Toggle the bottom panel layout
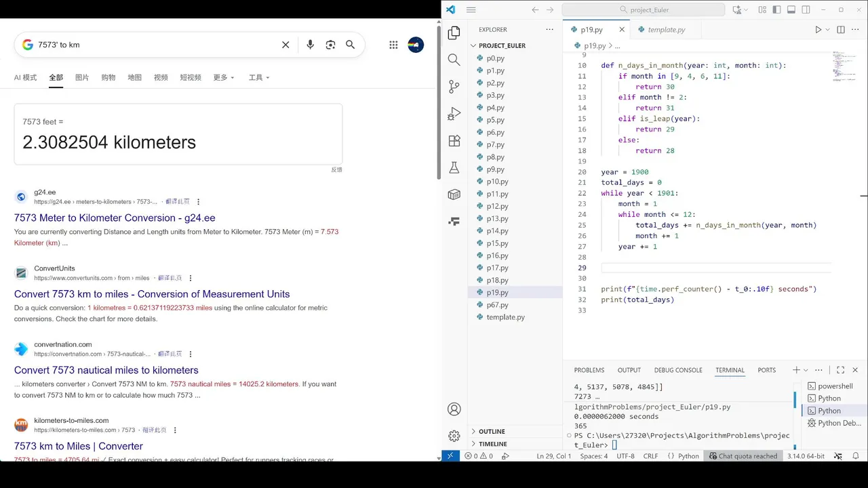Image resolution: width=868 pixels, height=488 pixels. [x=791, y=9]
